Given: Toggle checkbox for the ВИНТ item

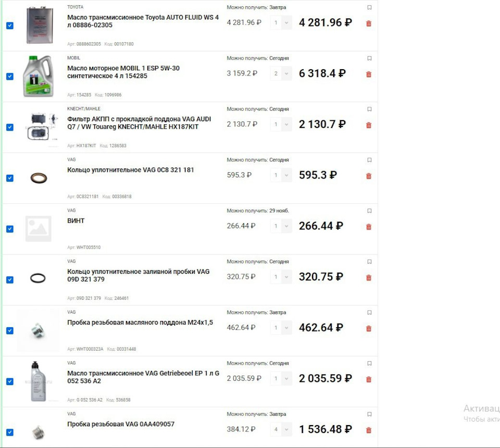Looking at the screenshot, I should pyautogui.click(x=10, y=229).
